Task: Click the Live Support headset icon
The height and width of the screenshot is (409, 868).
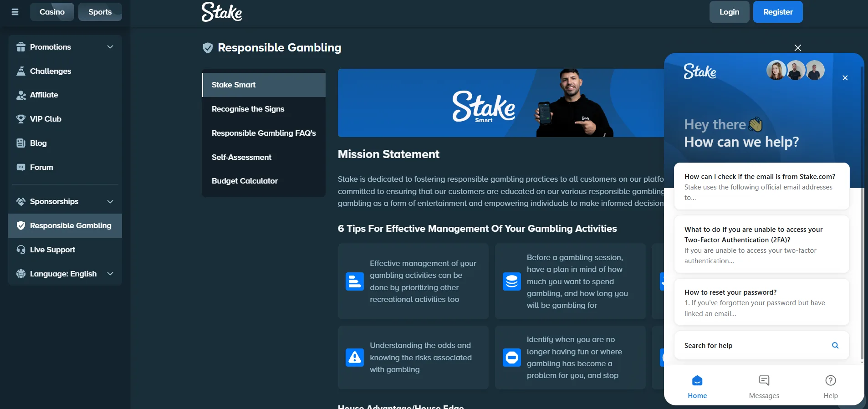Action: 21,250
